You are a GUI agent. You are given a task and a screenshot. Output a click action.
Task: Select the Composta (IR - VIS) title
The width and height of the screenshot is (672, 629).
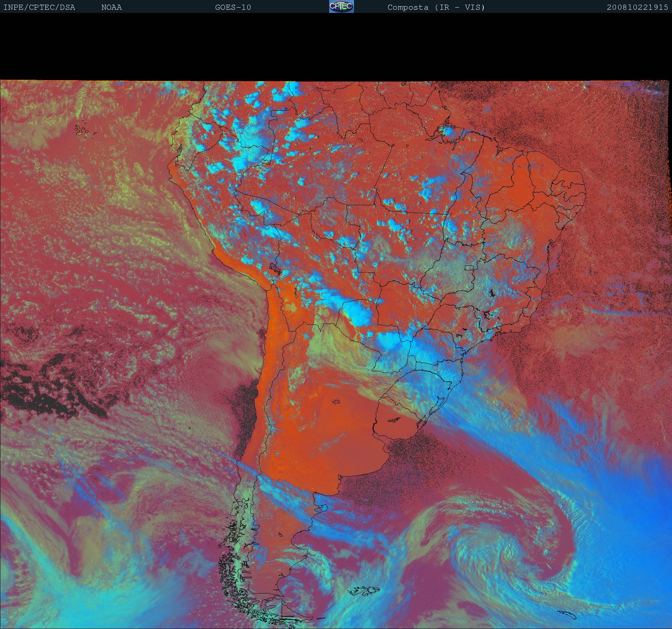click(436, 7)
